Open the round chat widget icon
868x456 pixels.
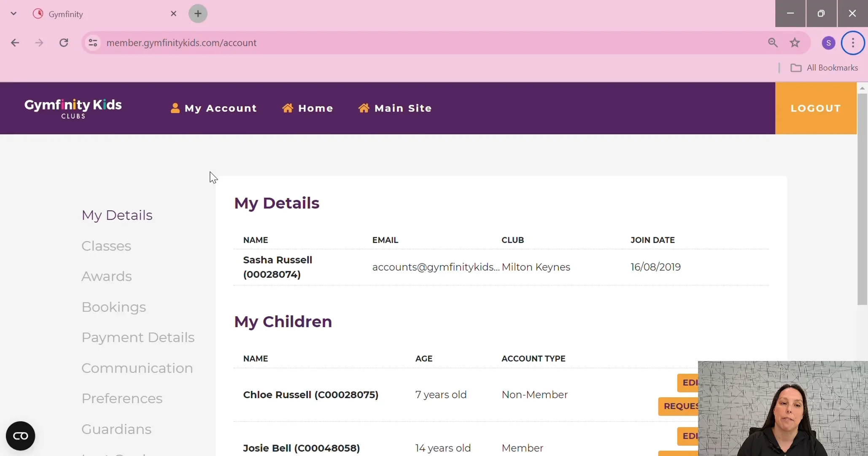click(20, 436)
